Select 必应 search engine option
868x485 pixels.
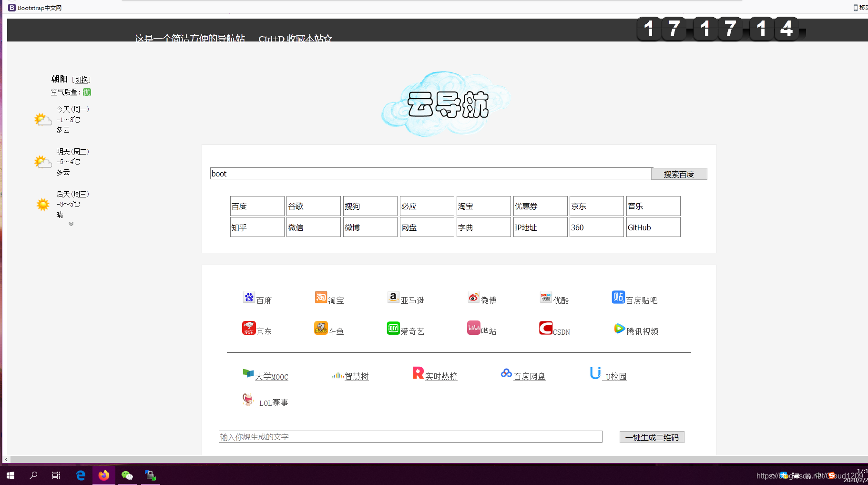(427, 206)
